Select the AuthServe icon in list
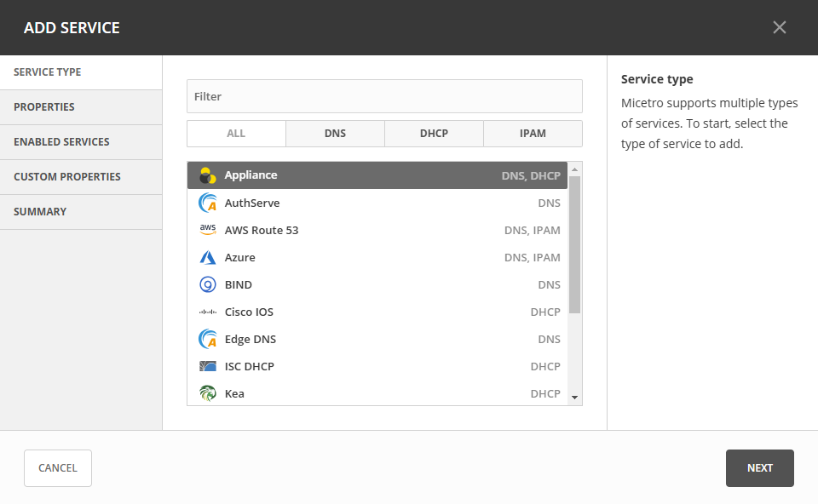This screenshot has width=818, height=504. (x=207, y=203)
